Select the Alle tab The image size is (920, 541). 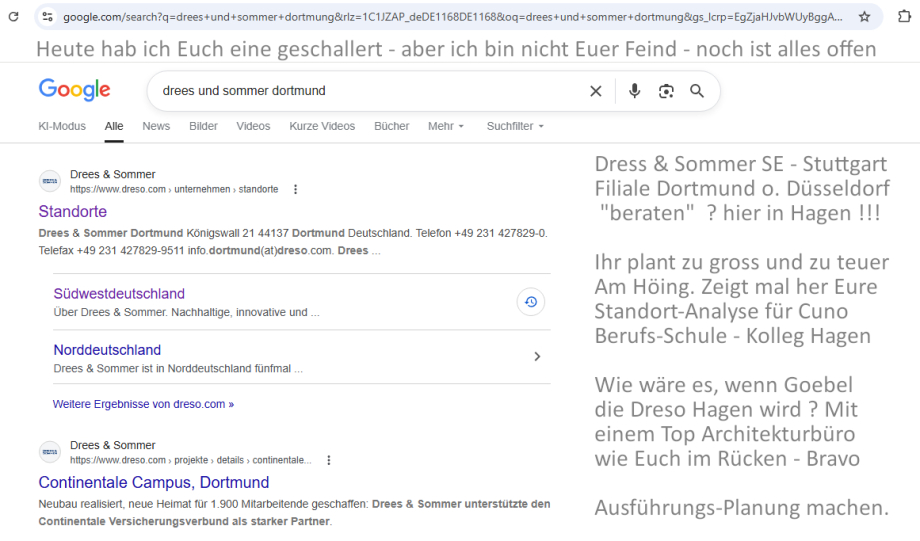114,126
